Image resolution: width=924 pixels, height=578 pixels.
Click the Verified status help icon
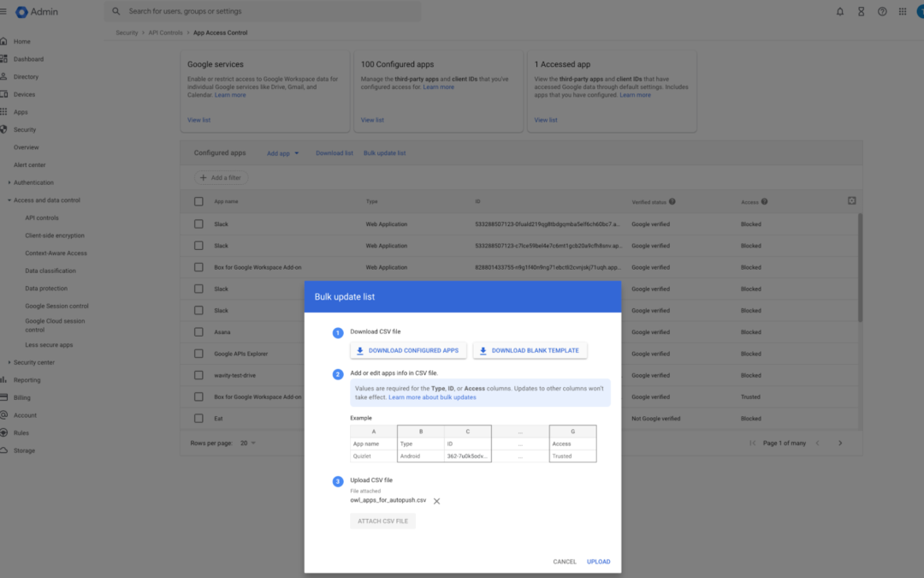[672, 202]
